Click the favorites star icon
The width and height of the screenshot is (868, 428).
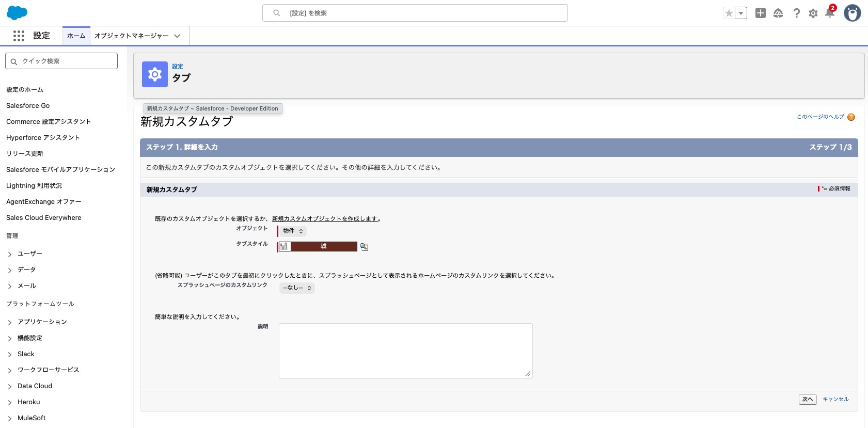pyautogui.click(x=729, y=13)
